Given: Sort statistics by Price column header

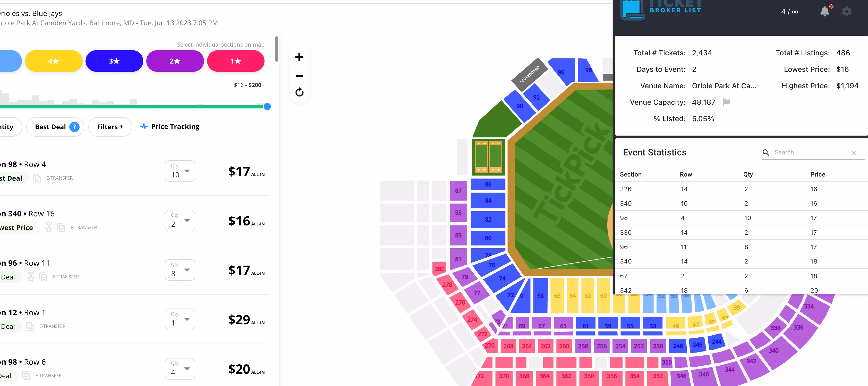Looking at the screenshot, I should 818,174.
